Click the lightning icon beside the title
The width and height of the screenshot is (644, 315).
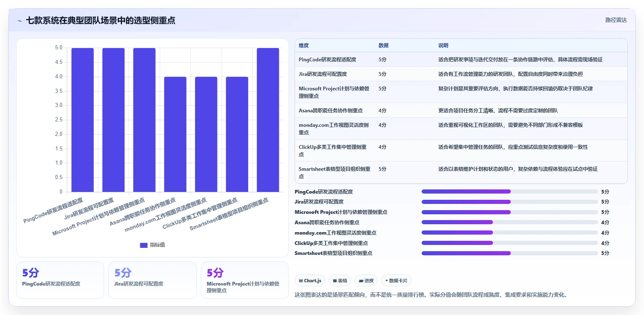(20, 20)
